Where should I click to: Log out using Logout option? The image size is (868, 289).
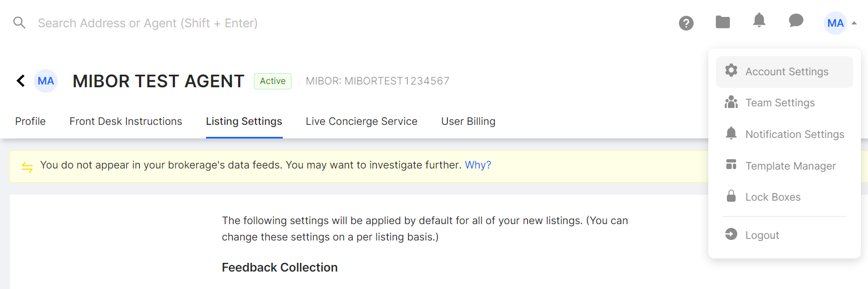click(x=762, y=235)
